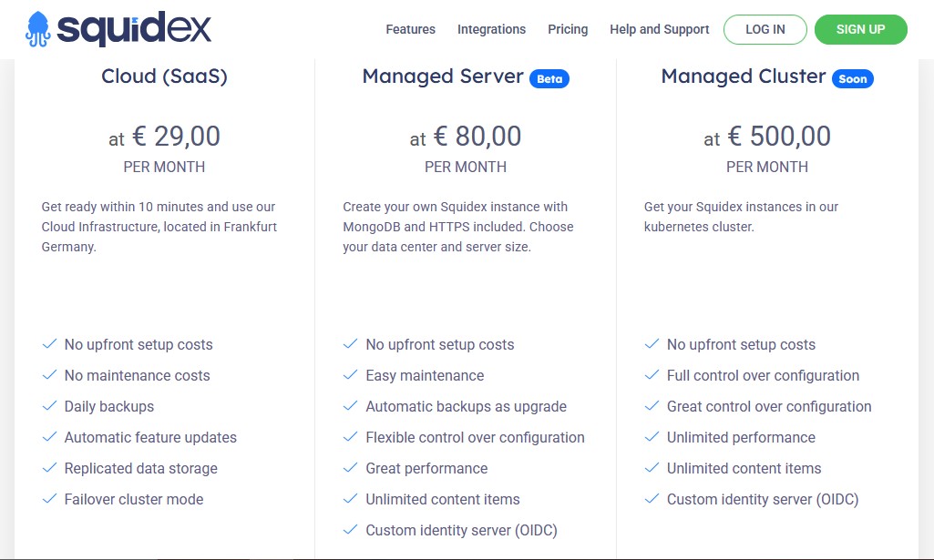Click the LOG IN button
The width and height of the screenshot is (934, 560).
point(765,29)
